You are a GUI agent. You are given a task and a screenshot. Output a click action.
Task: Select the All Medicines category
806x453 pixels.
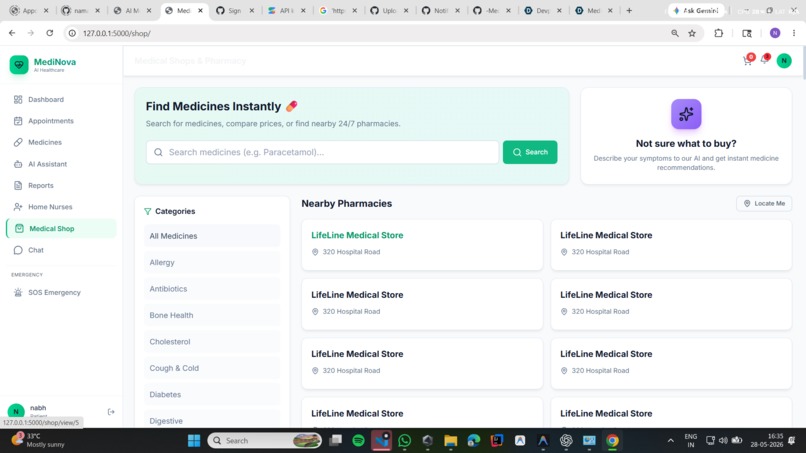[x=212, y=236]
